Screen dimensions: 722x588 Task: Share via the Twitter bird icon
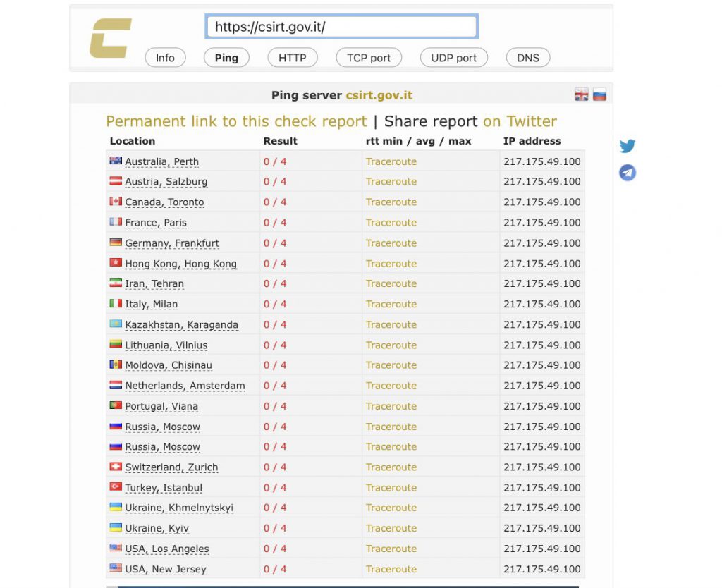[x=627, y=146]
